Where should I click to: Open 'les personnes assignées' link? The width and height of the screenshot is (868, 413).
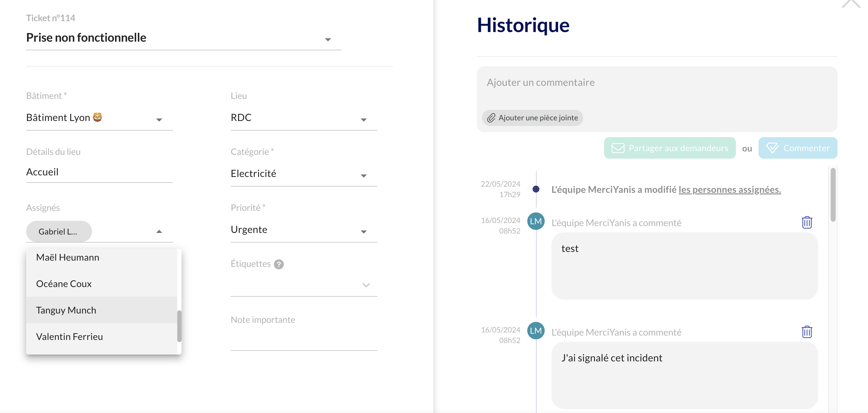(x=730, y=189)
